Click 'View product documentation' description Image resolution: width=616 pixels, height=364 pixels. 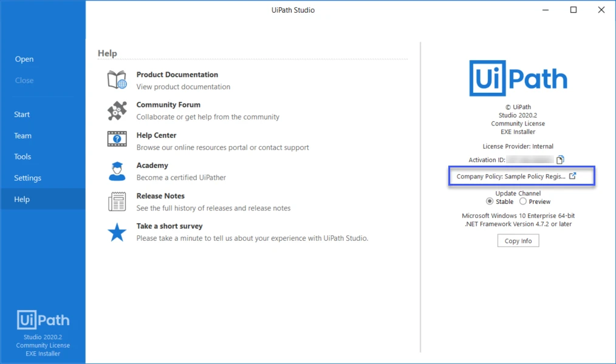pos(183,87)
